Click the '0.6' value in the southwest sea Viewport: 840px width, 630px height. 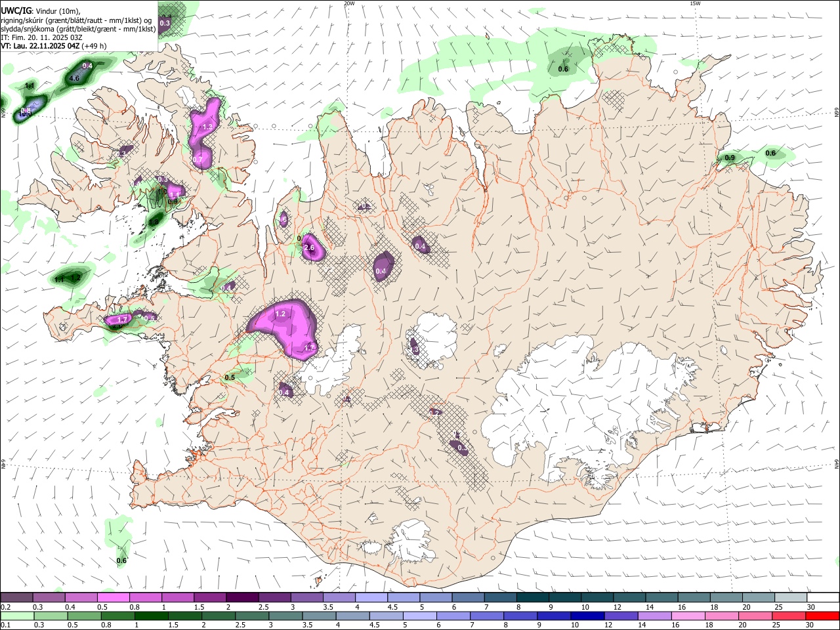tap(121, 560)
